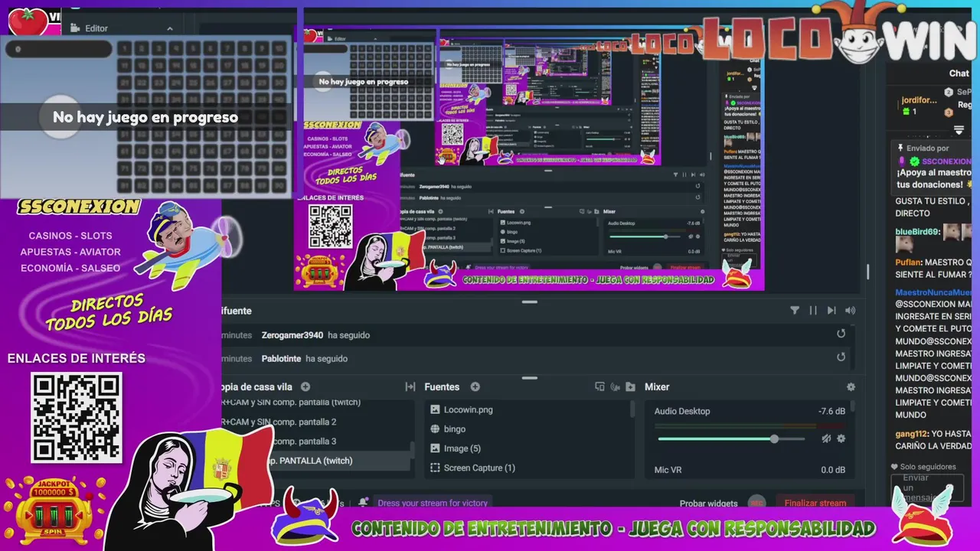The width and height of the screenshot is (980, 551).
Task: Click the -7.6 dB level value
Action: [831, 411]
